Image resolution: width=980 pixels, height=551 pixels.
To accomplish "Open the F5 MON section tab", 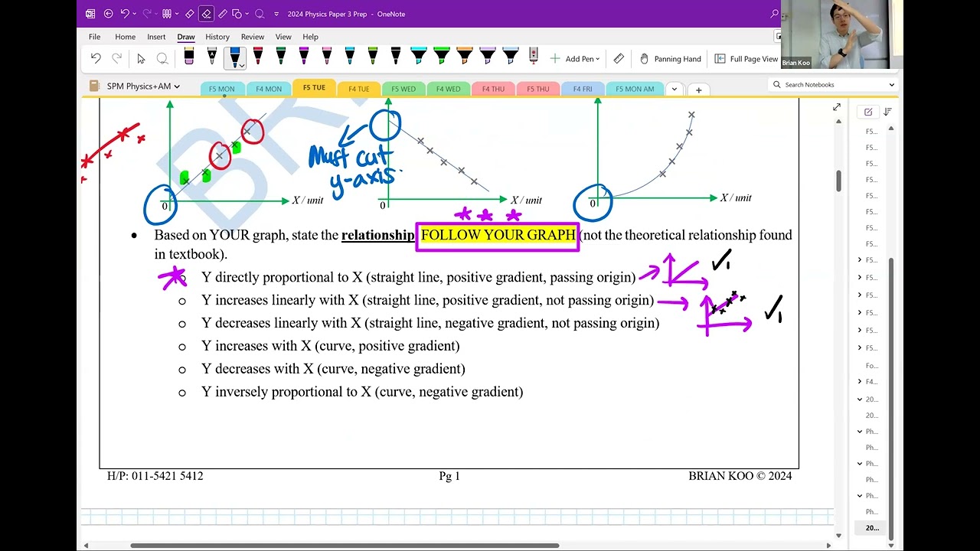I will (222, 89).
